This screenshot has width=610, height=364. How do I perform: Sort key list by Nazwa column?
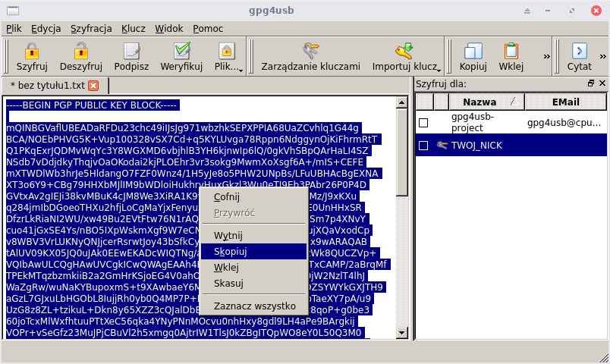tap(486, 102)
